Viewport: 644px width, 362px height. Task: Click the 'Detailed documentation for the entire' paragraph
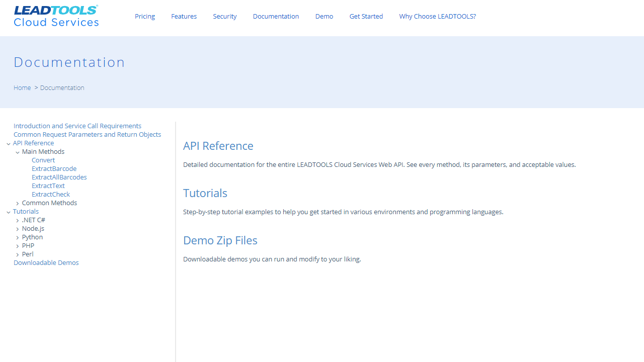[379, 164]
